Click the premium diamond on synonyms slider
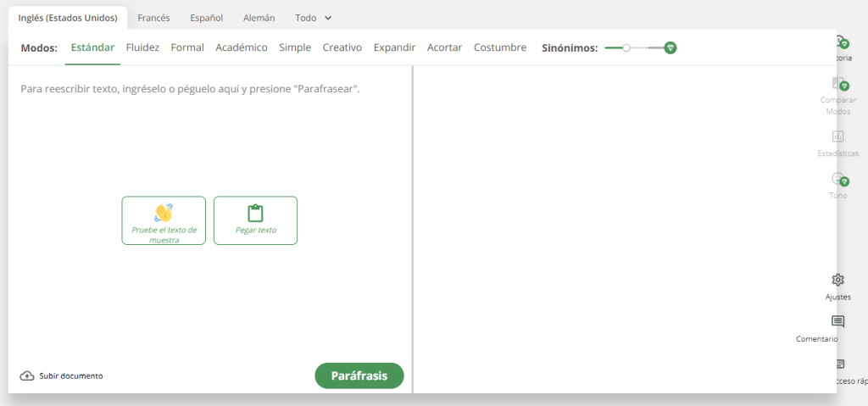The height and width of the screenshot is (406, 868). pyautogui.click(x=670, y=48)
